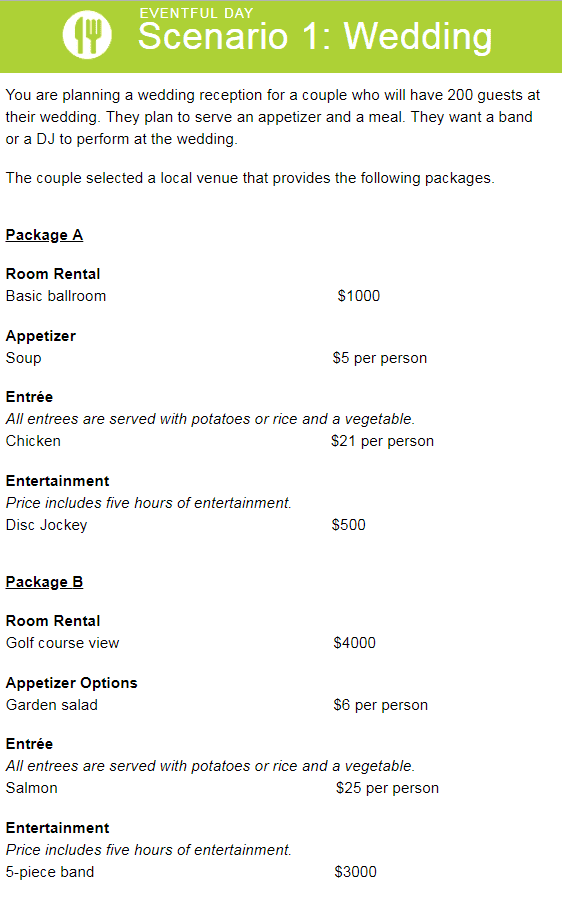
Task: Select the Package A heading
Action: pos(44,235)
